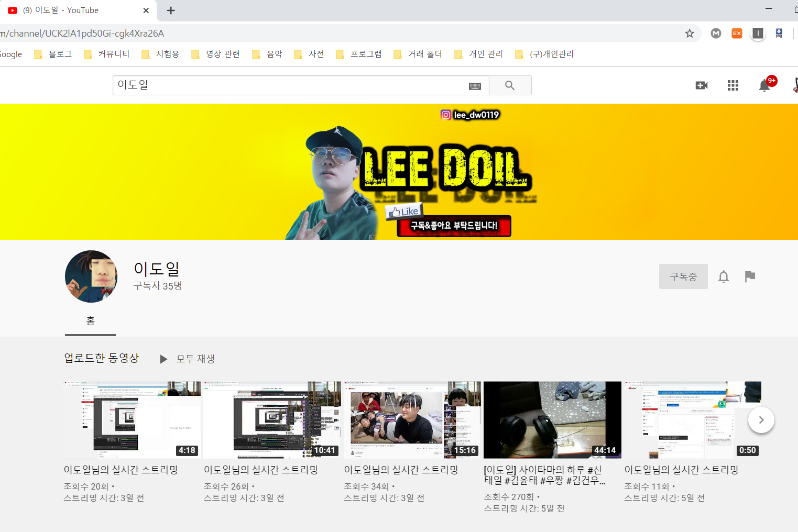The width and height of the screenshot is (798, 532).
Task: Open the 블로그 bookmark folder
Action: pyautogui.click(x=53, y=54)
